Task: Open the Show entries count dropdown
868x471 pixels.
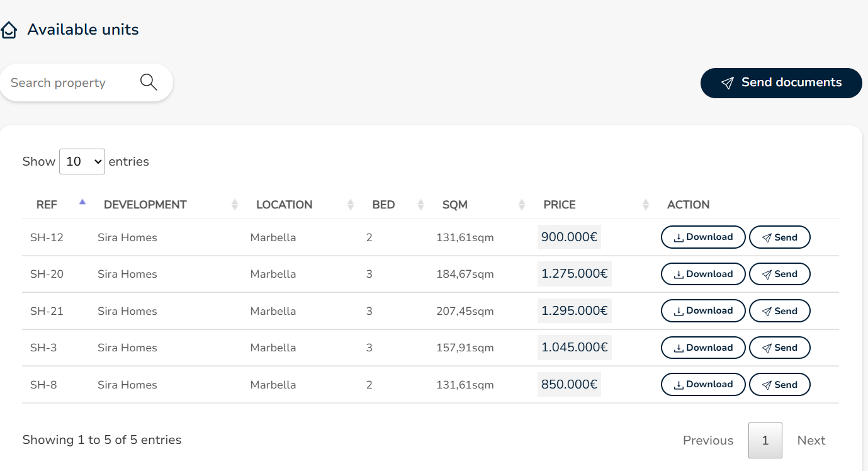Action: coord(82,162)
